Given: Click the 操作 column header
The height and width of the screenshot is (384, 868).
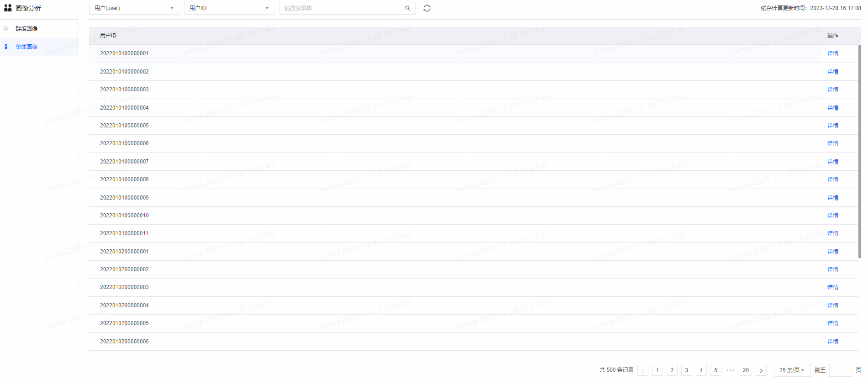Looking at the screenshot, I should coord(833,36).
